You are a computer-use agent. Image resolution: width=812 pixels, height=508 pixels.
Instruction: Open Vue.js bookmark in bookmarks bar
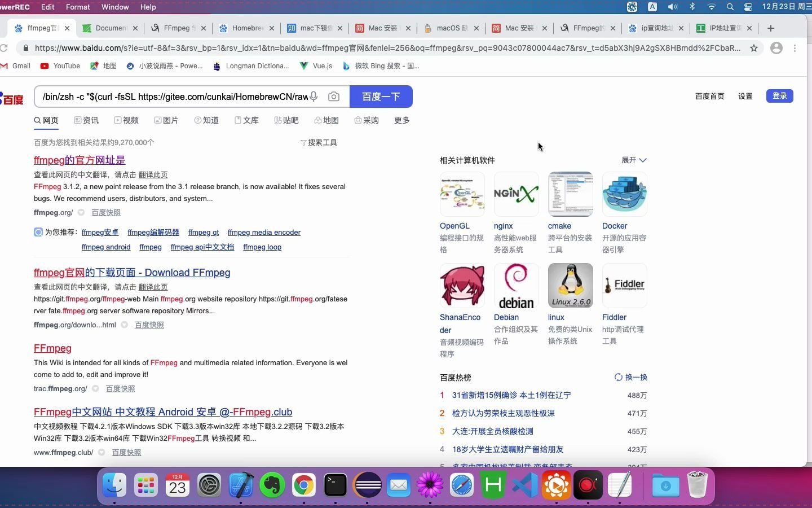(316, 66)
